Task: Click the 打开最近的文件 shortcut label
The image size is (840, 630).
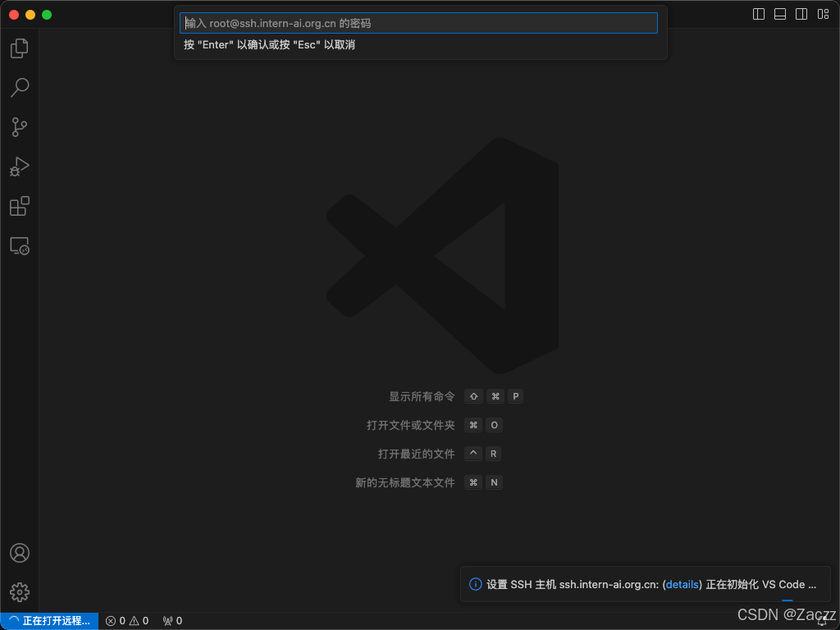Action: (x=416, y=454)
